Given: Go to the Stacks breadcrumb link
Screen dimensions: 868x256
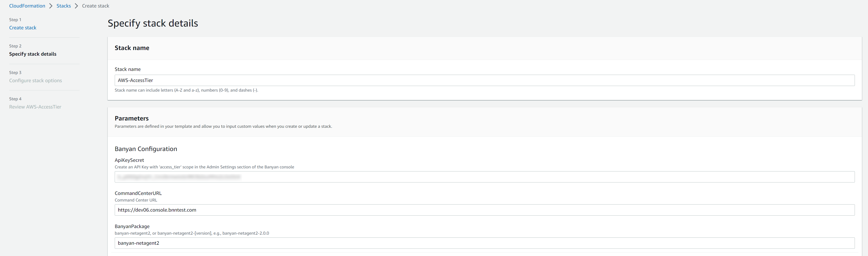Looking at the screenshot, I should tap(63, 6).
